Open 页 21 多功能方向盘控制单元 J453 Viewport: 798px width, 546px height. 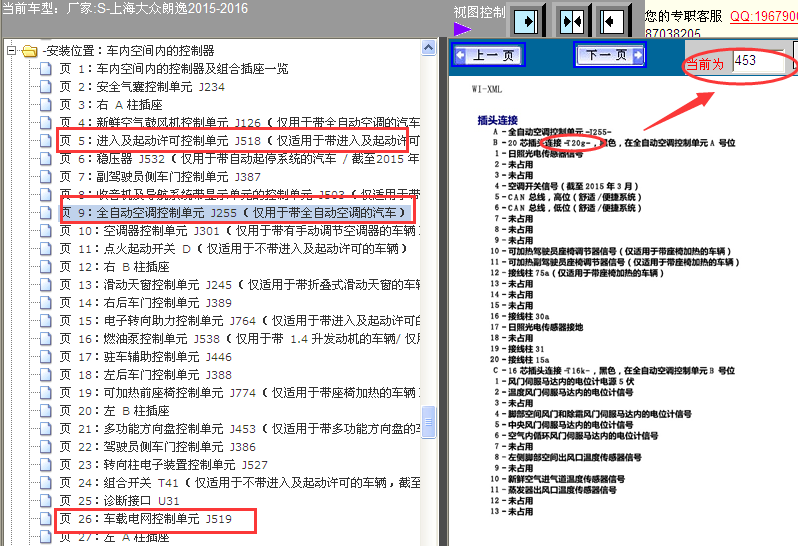239,429
